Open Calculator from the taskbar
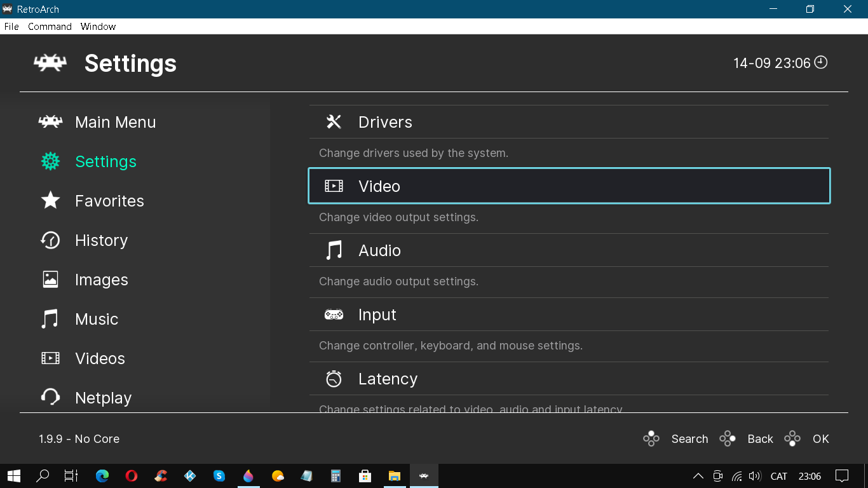This screenshot has width=868, height=488. click(336, 475)
